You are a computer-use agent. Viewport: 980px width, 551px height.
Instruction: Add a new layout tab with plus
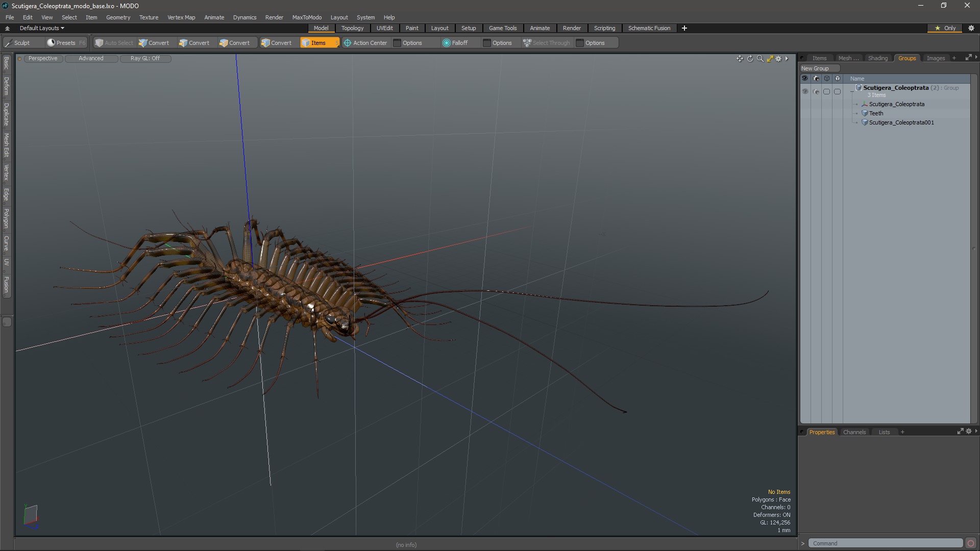(x=684, y=28)
